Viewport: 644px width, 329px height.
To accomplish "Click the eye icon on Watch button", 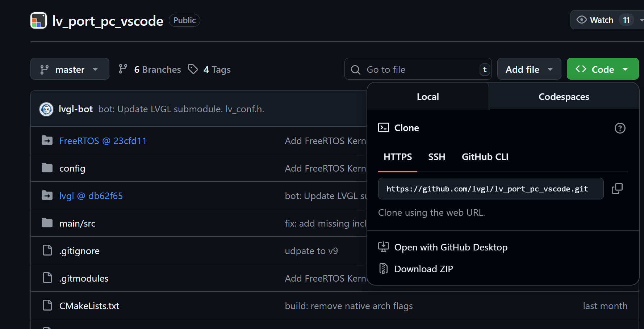I will pyautogui.click(x=581, y=20).
